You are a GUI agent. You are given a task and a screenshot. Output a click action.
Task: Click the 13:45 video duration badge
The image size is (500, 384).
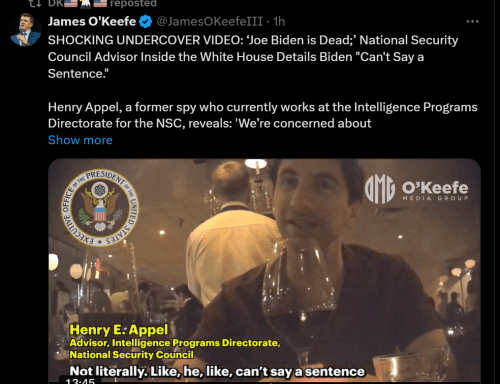[x=80, y=381]
